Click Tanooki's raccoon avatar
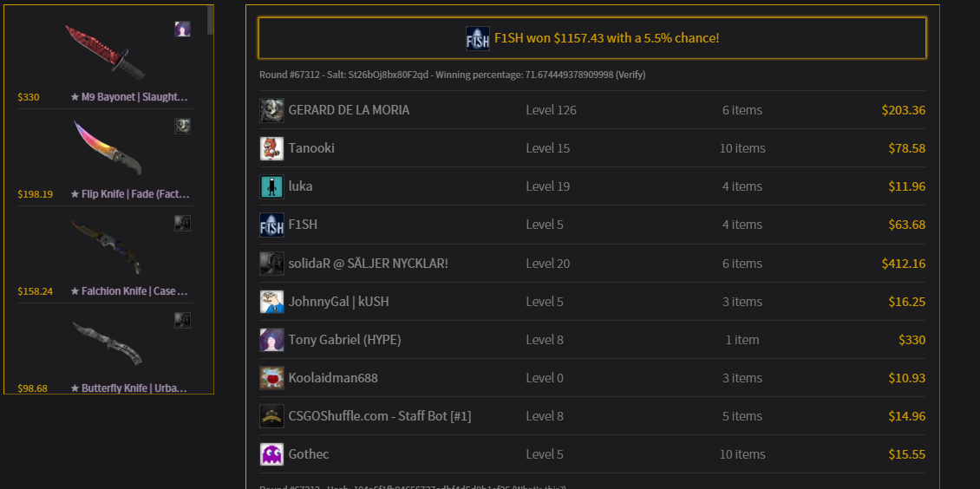 (271, 148)
